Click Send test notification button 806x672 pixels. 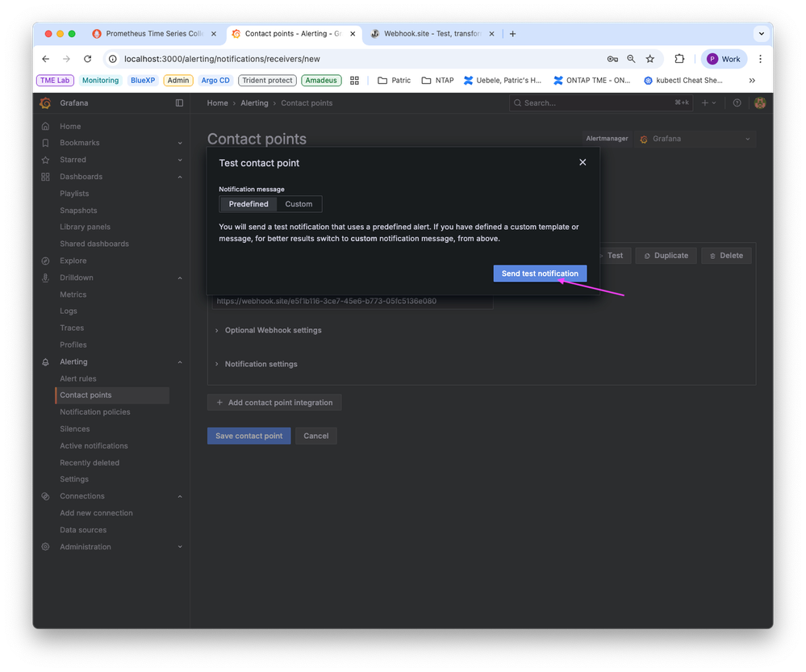pyautogui.click(x=540, y=273)
